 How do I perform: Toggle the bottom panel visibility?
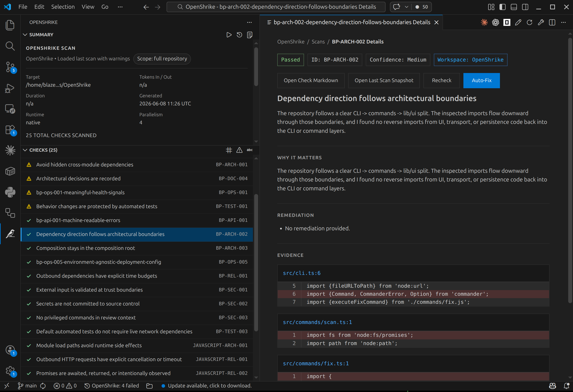[x=514, y=7]
